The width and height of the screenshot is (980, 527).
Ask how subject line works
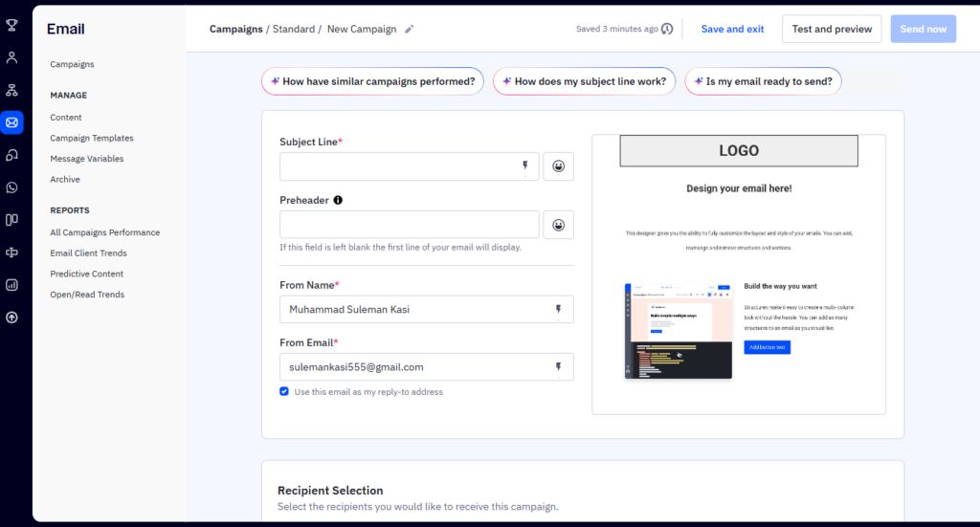click(585, 81)
